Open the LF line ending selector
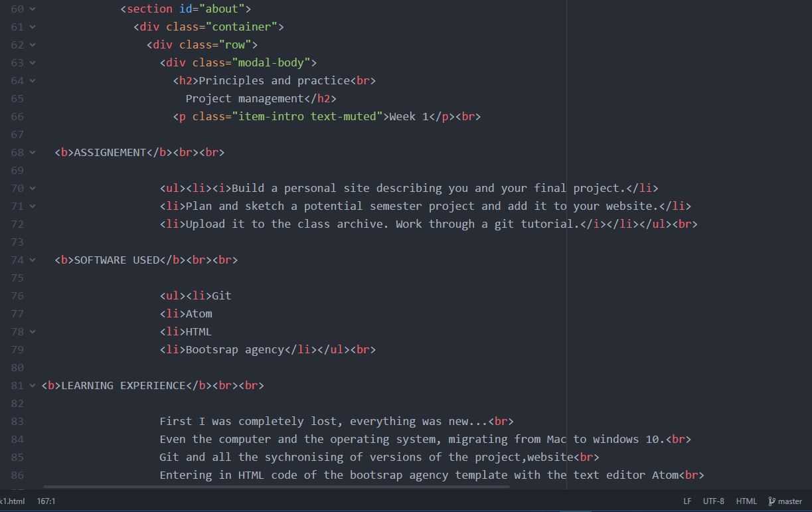Screen dimensions: 812x512 pyautogui.click(x=687, y=501)
